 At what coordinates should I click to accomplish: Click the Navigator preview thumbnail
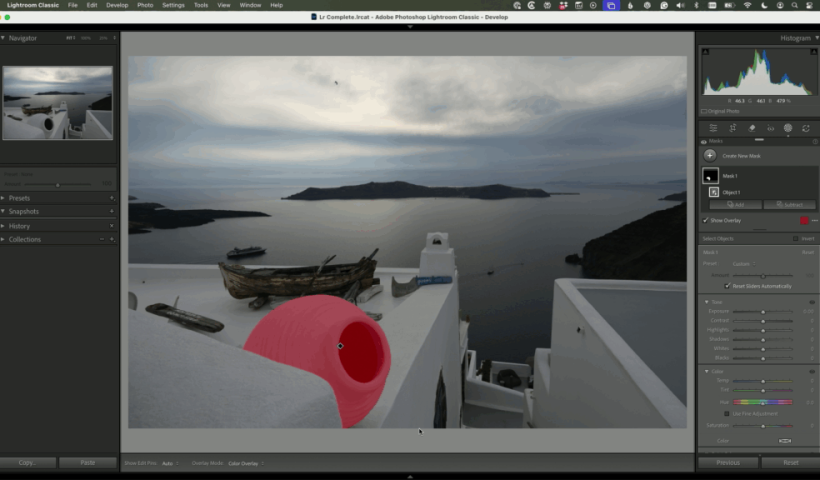click(x=58, y=102)
